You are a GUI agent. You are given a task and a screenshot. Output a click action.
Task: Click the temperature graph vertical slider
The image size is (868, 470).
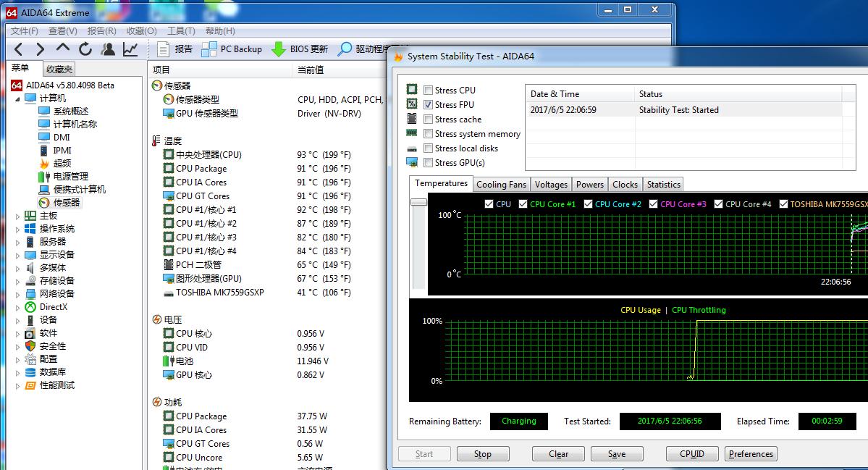(418, 203)
